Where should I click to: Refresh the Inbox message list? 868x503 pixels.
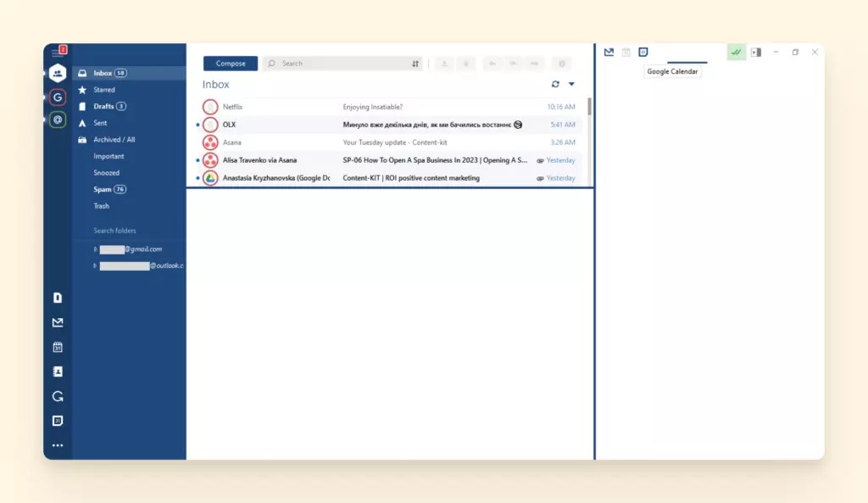pyautogui.click(x=555, y=84)
